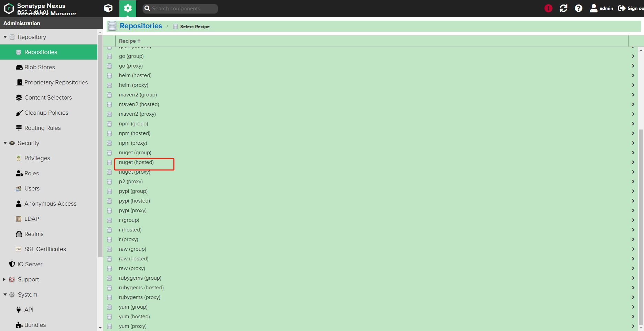The width and height of the screenshot is (644, 331).
Task: Click the recipe list vertical scrollbar
Action: pyautogui.click(x=641, y=227)
